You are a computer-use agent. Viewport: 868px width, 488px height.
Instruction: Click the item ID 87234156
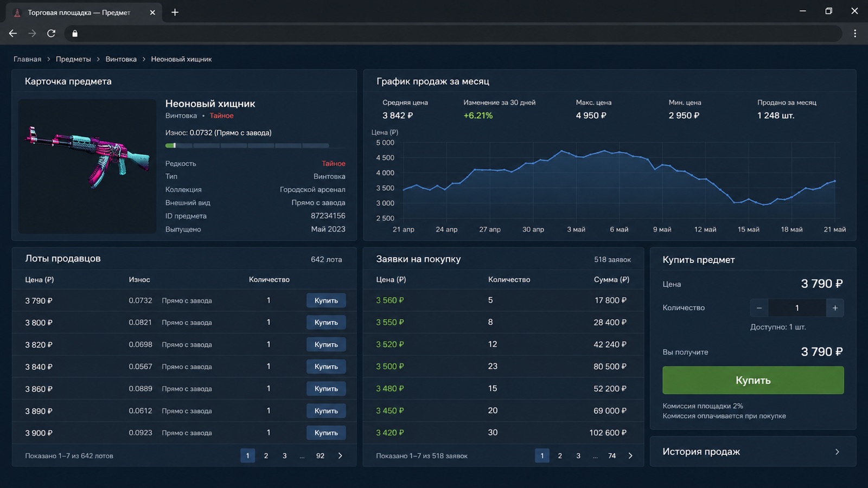(x=328, y=216)
